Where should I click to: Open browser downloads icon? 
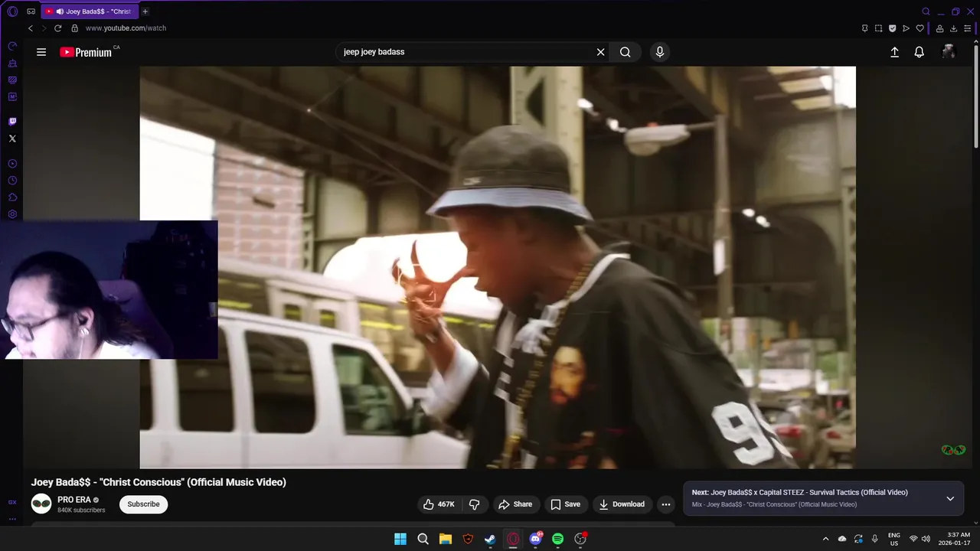pyautogui.click(x=953, y=28)
